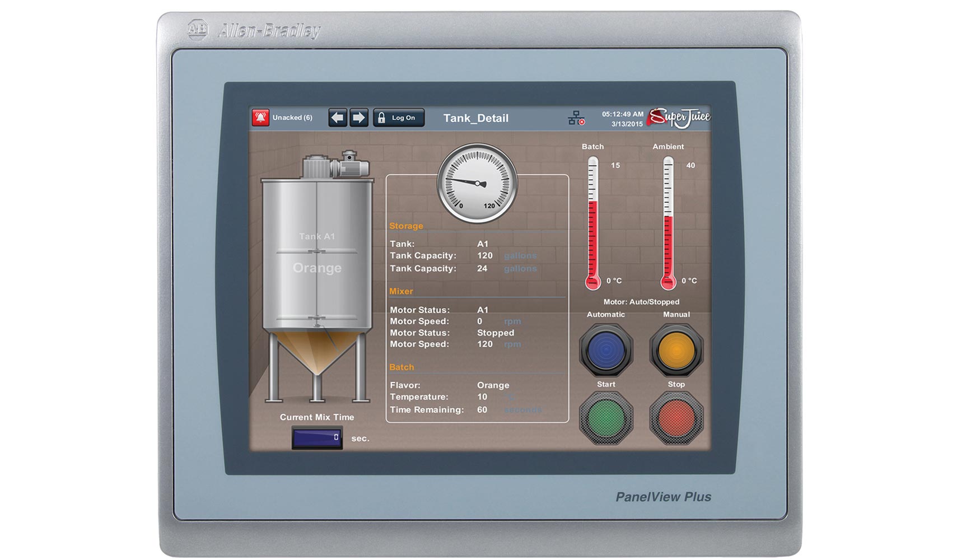Select the Current Mix Time numeric display
The image size is (980, 560).
(x=317, y=437)
